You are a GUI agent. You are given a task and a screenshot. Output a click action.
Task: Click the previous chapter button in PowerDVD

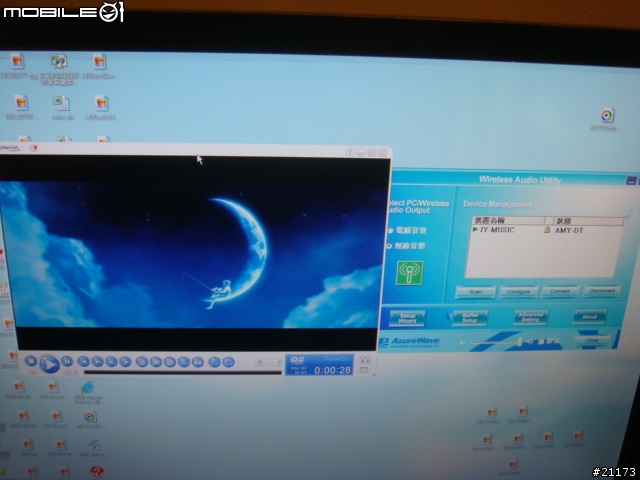tap(83, 362)
